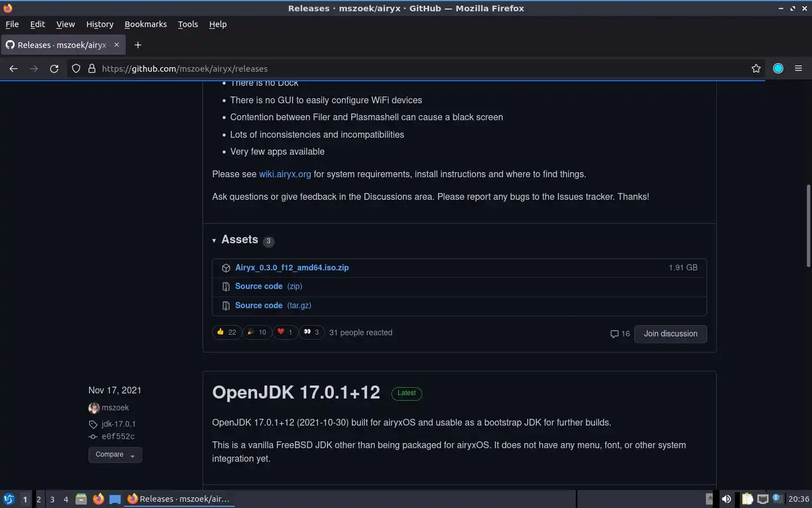The height and width of the screenshot is (508, 812).
Task: Toggle the eyes reaction with 3
Action: pos(311,332)
